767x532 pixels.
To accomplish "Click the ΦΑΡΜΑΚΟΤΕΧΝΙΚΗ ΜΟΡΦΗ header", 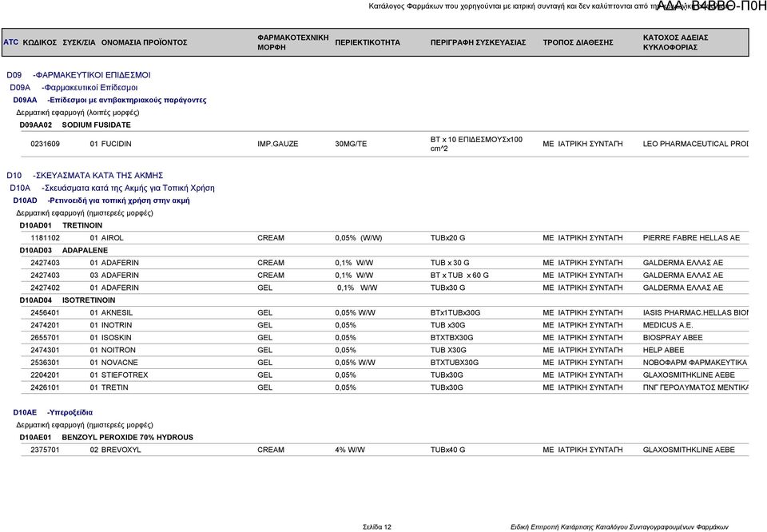I will tap(293, 42).
